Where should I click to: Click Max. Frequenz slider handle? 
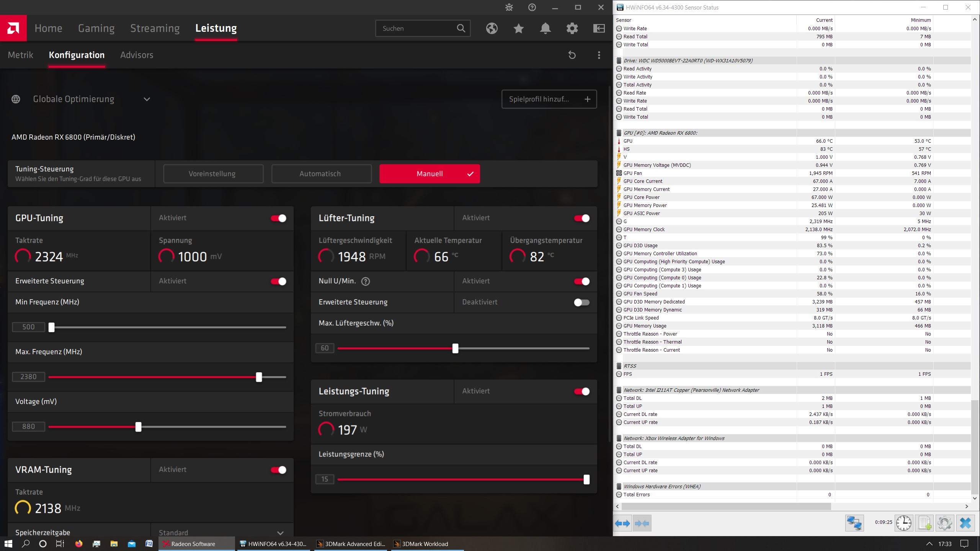click(259, 377)
